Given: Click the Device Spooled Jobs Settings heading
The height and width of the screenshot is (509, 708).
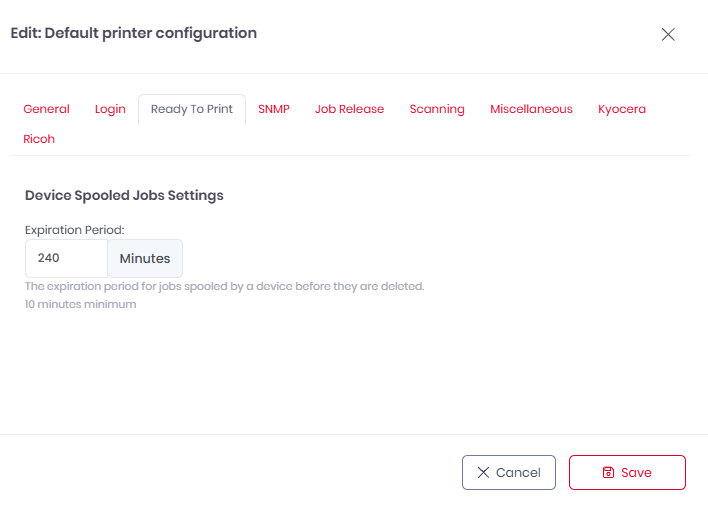Looking at the screenshot, I should coord(124,195).
